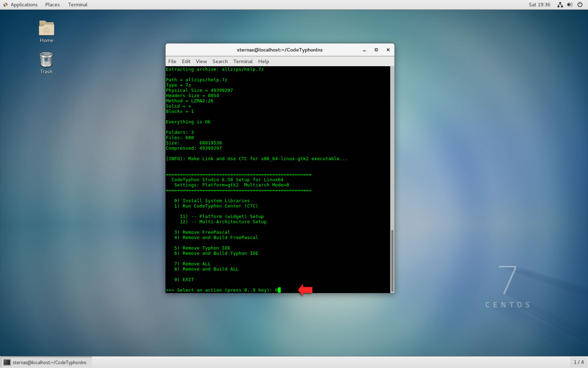
Task: Click the Sat 19:36 clock
Action: [539, 5]
